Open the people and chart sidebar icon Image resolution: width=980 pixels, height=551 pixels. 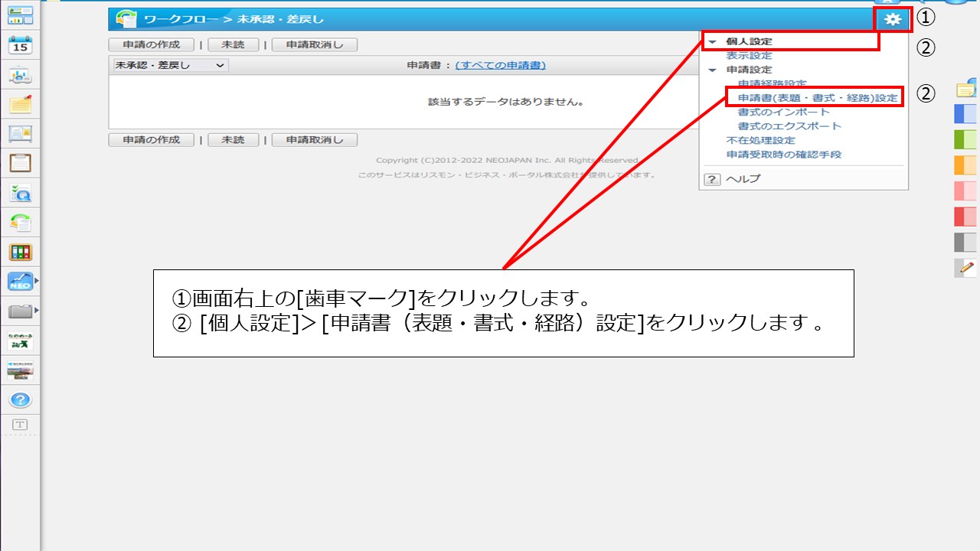[x=20, y=76]
